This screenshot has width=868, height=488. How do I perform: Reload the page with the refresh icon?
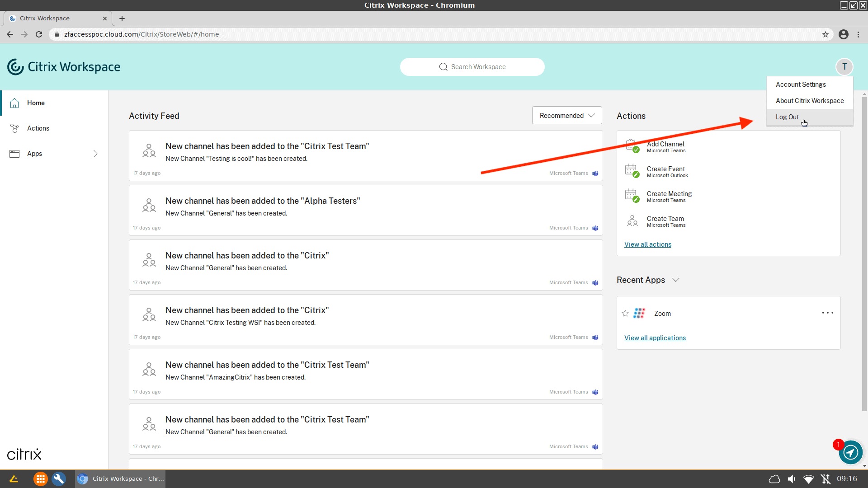pyautogui.click(x=39, y=34)
